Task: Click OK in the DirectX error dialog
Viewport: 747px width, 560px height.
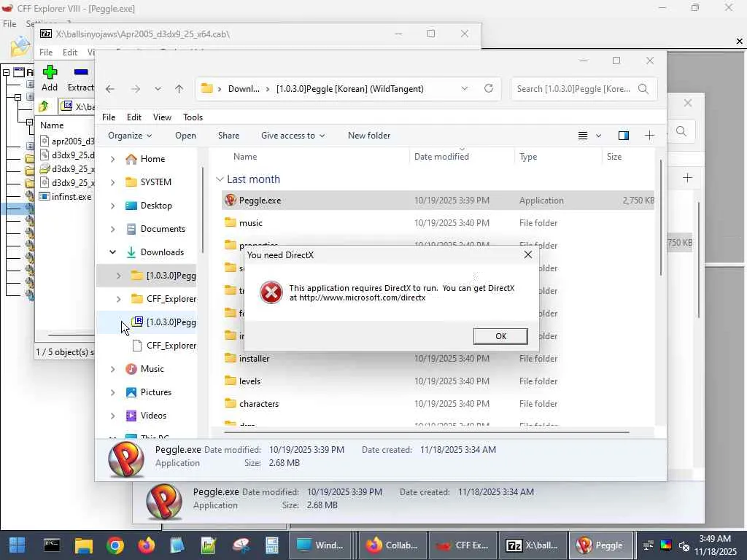Action: pyautogui.click(x=500, y=336)
